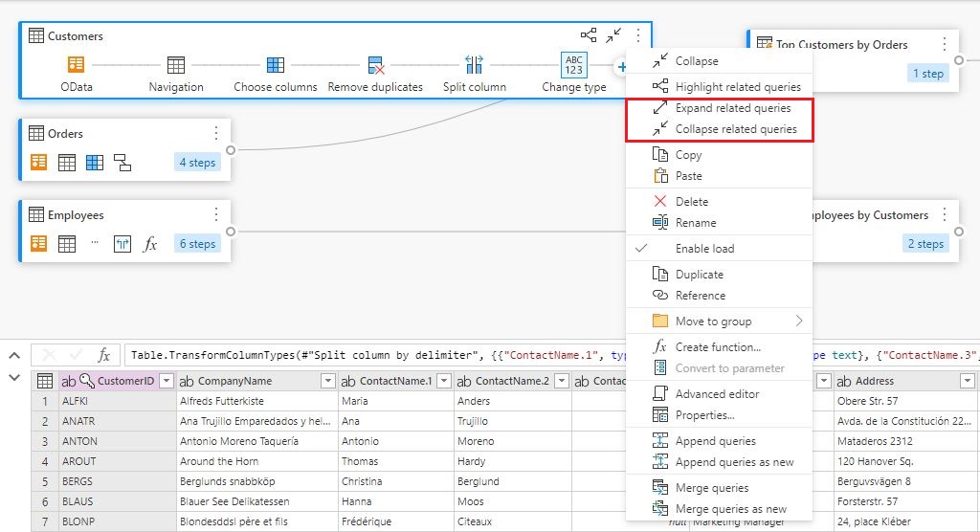
Task: Click the Customers query collapse arrows icon
Action: tap(613, 35)
